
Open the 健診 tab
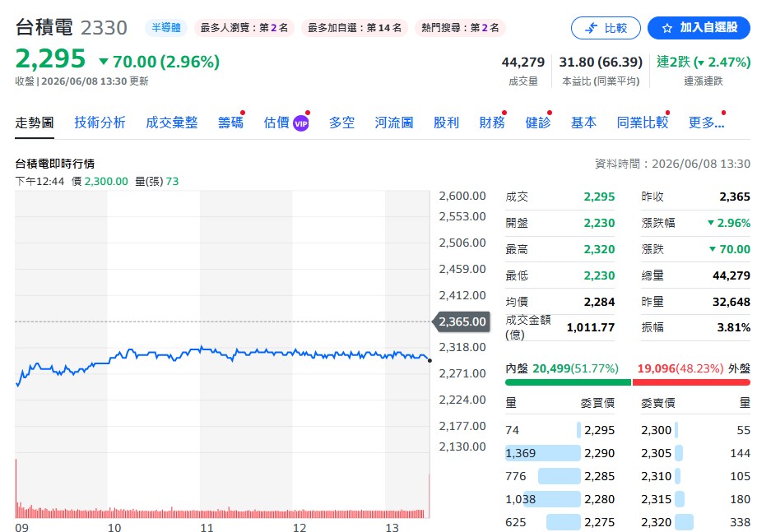538,123
